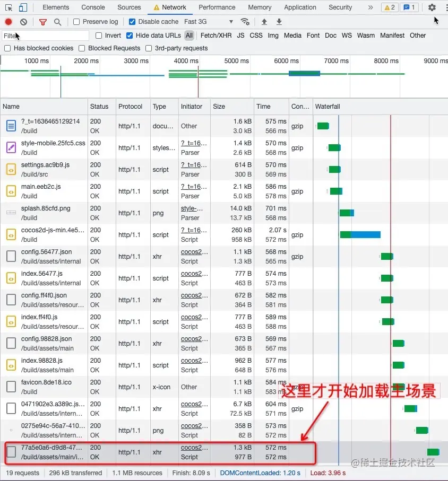
Task: Open the Security tab
Action: (x=340, y=7)
